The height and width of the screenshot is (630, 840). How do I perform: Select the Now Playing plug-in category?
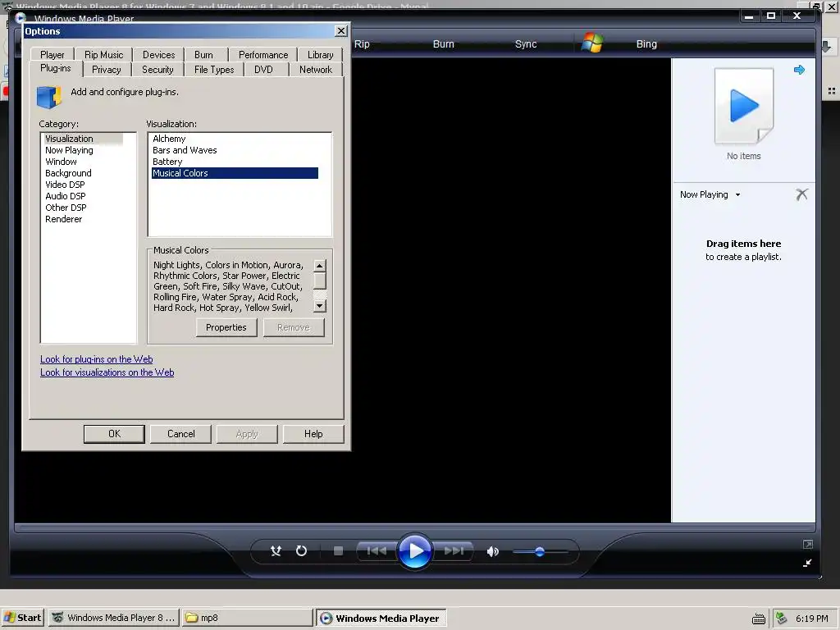69,150
